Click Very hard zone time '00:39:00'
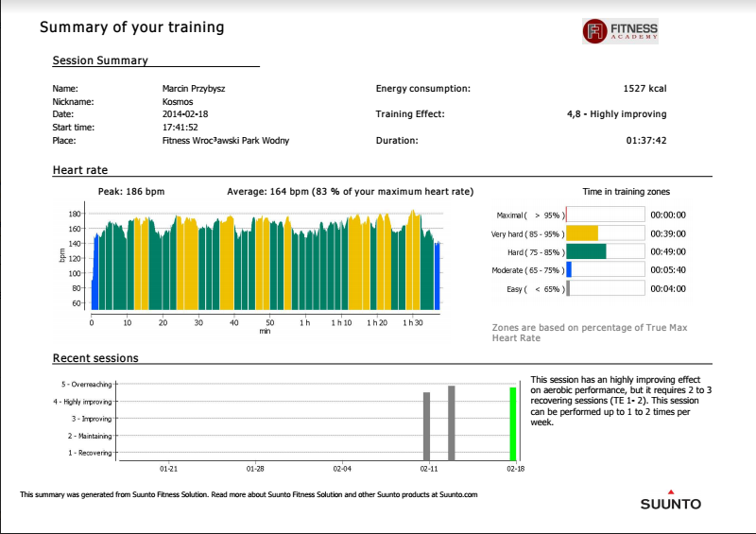This screenshot has width=756, height=534. 668,234
